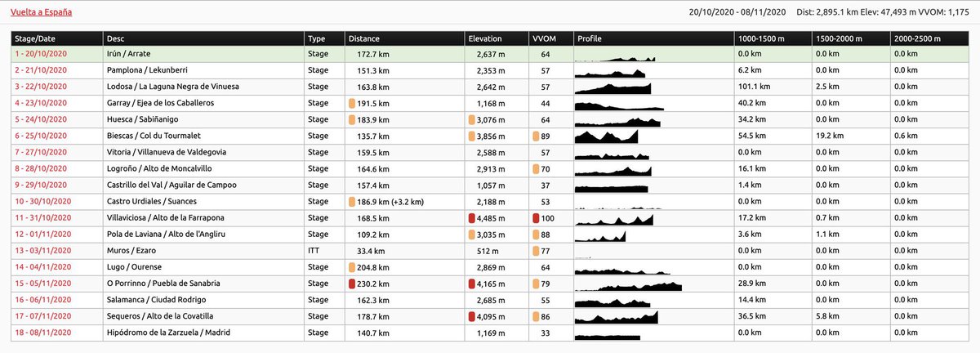The width and height of the screenshot is (980, 353).
Task: Click the Type column header
Action: click(x=324, y=38)
